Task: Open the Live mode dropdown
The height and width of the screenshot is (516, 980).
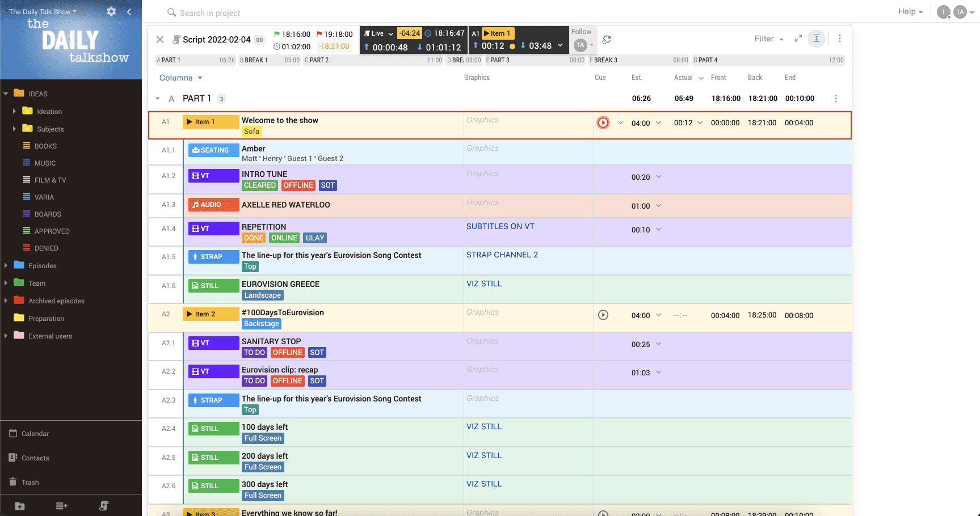Action: [x=378, y=33]
